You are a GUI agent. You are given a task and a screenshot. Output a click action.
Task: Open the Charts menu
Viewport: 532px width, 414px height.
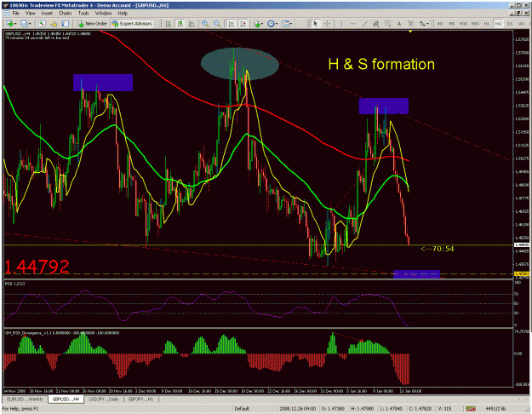tap(66, 14)
